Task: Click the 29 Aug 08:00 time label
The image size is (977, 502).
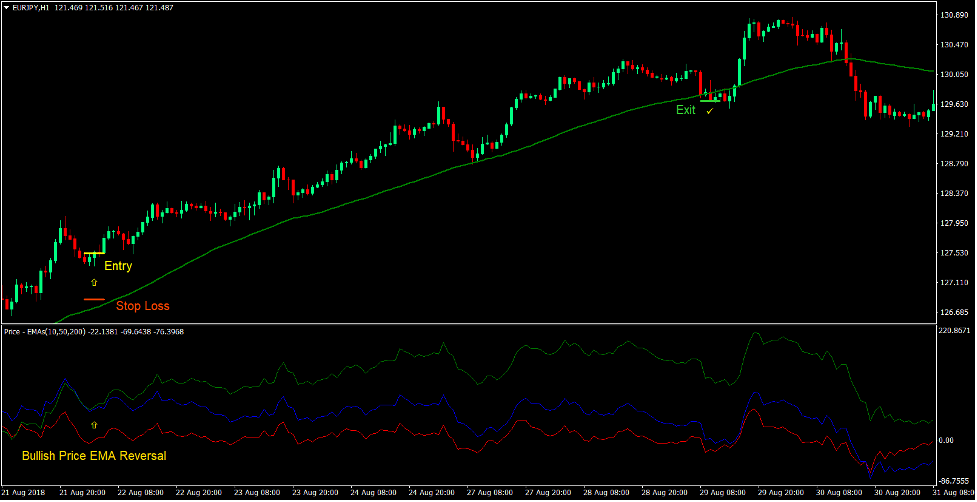Action: pyautogui.click(x=725, y=492)
